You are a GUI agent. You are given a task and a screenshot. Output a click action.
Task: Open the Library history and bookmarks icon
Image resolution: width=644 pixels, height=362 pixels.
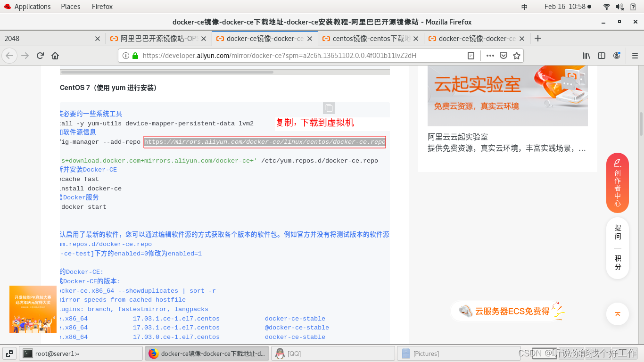[586, 56]
